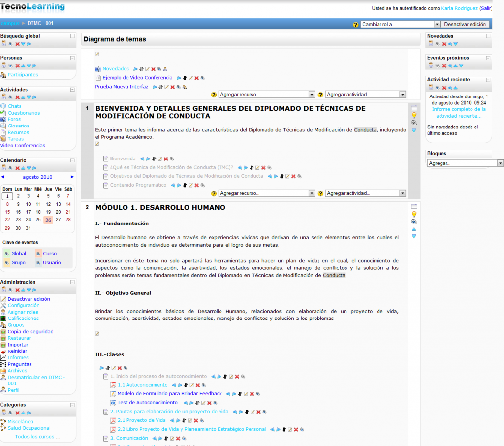Move topic 1 down with the arrow icon
The width and height of the screenshot is (504, 446).
(x=414, y=130)
